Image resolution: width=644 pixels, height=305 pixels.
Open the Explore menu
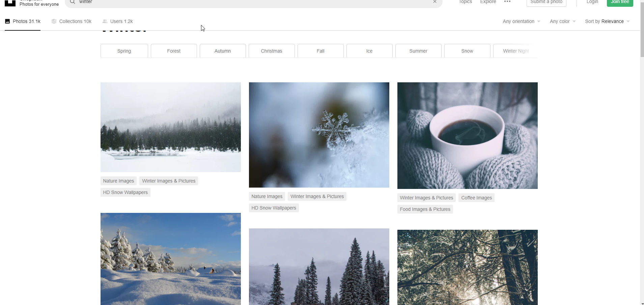click(x=488, y=2)
